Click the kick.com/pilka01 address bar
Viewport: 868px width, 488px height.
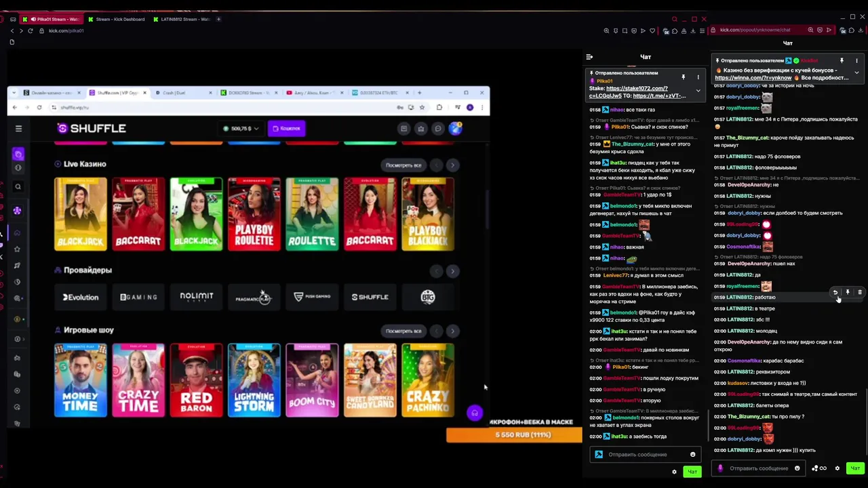[x=66, y=30]
